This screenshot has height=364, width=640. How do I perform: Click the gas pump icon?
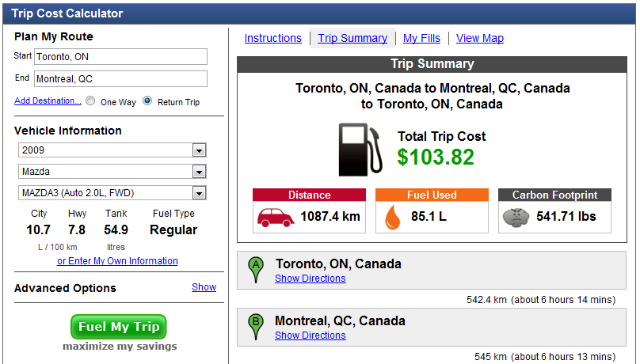pos(360,148)
